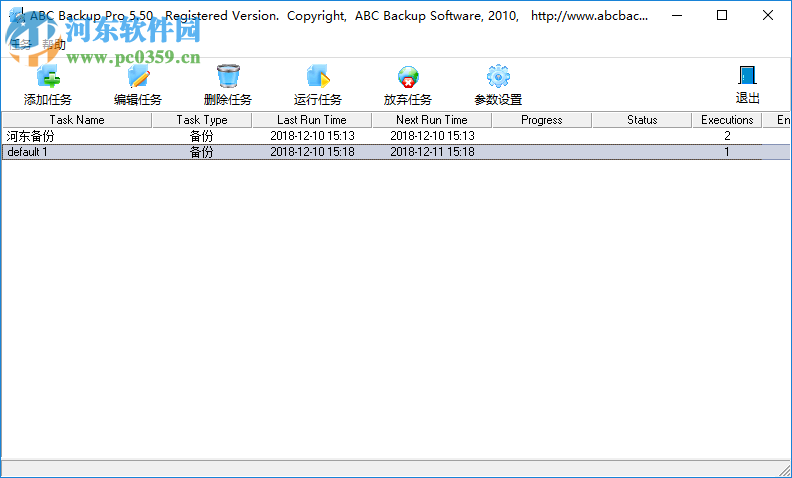Click the 添加任务 (add task) icon
The height and width of the screenshot is (478, 792).
48,77
